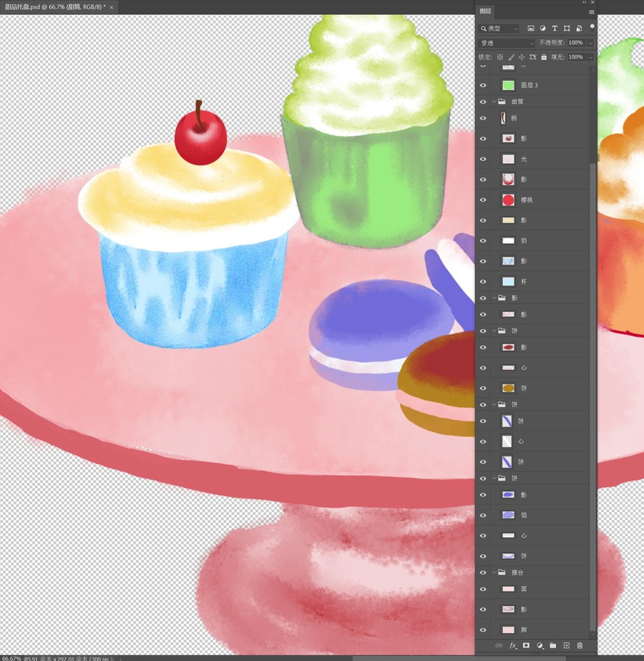
Task: Open the 填充 fill slider arrow
Action: click(590, 57)
